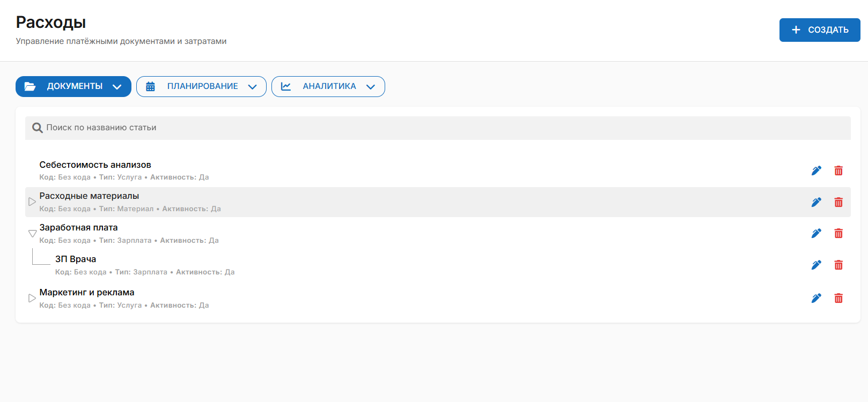Delete the Себестоимость анализов expense item
Viewport: 868px width, 402px height.
point(838,170)
